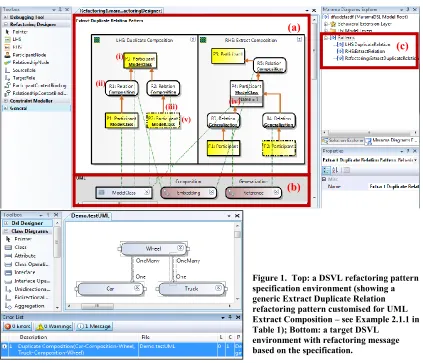The height and width of the screenshot is (363, 423).
Task: Click green grid icon of RHS Extract Composition
Action: tap(203, 40)
